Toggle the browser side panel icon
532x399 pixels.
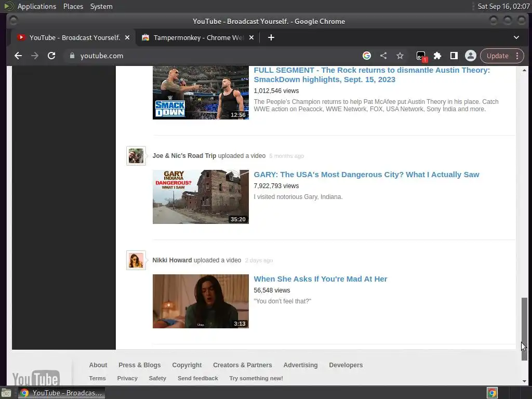point(454,56)
